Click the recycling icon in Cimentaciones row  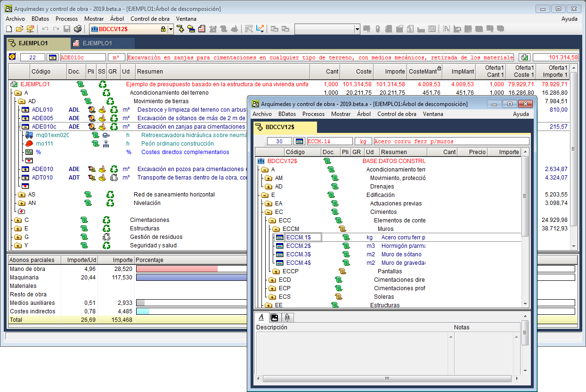(106, 220)
